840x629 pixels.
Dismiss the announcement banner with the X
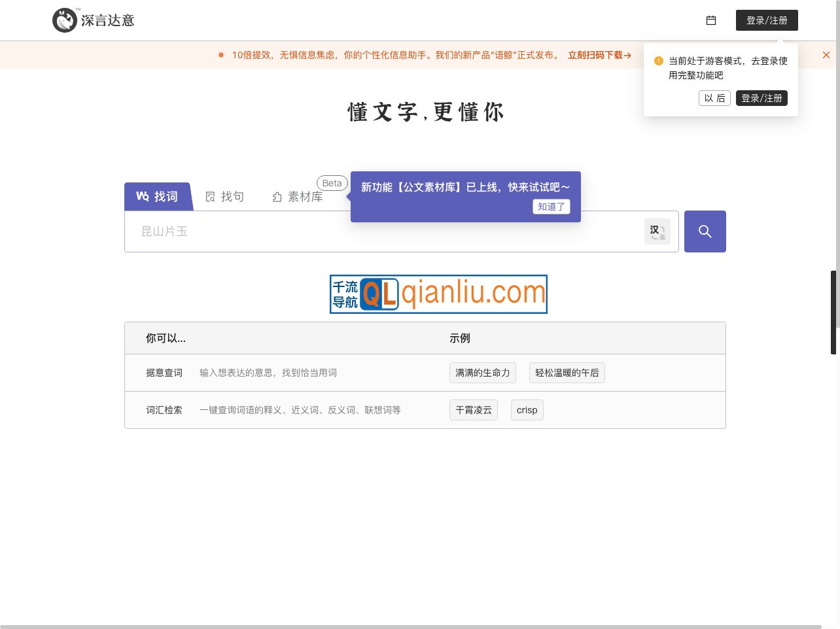coord(826,55)
